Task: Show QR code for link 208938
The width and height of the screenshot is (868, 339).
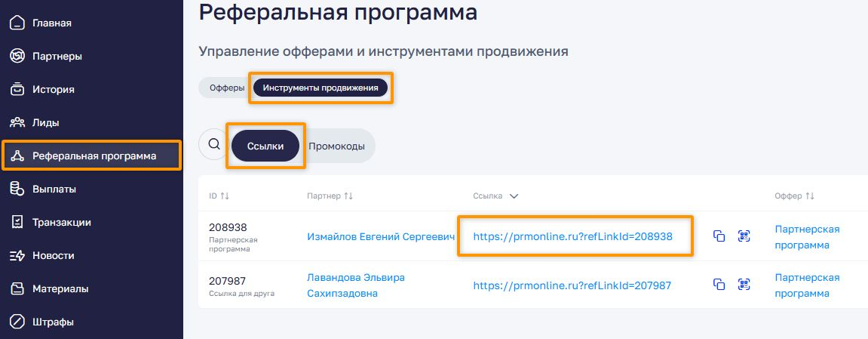Action: click(744, 236)
